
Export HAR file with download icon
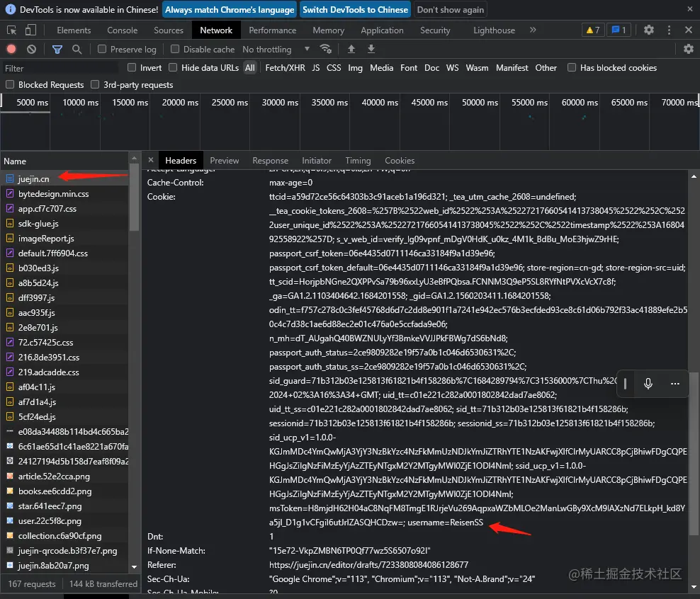(371, 49)
